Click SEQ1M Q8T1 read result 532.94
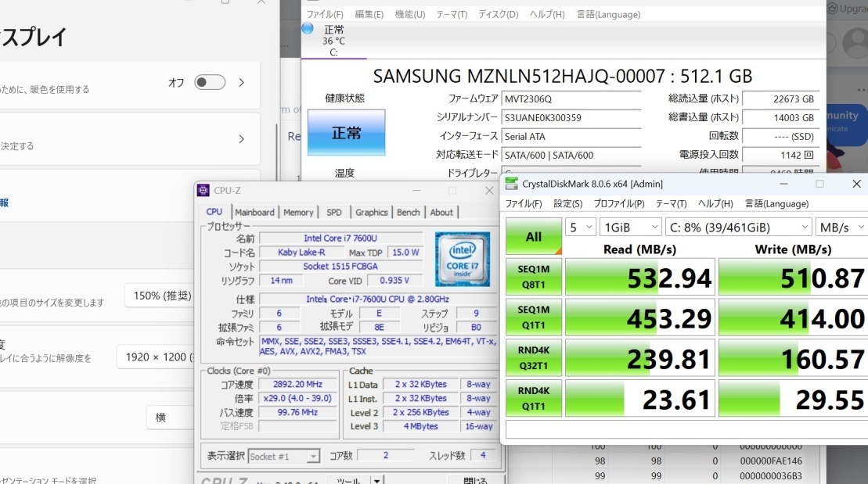Screen dimensions: 868x484 pyautogui.click(x=640, y=277)
